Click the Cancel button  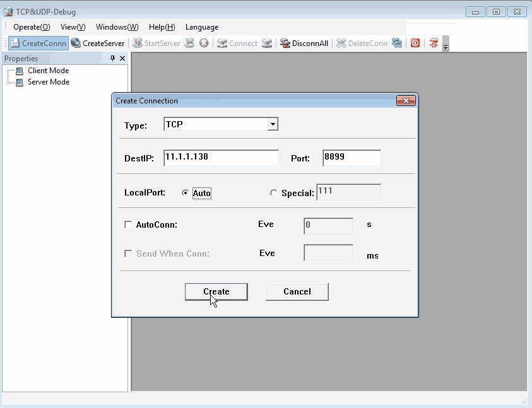click(297, 292)
